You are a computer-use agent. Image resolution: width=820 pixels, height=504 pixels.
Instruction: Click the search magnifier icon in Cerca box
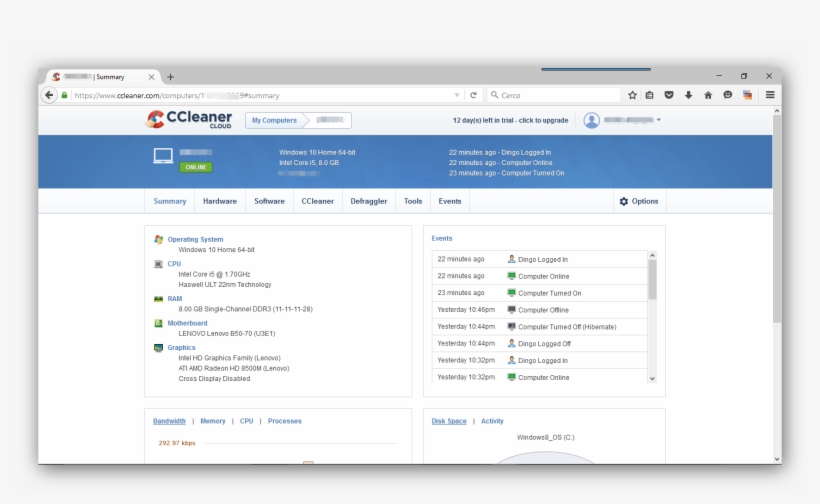click(x=494, y=95)
